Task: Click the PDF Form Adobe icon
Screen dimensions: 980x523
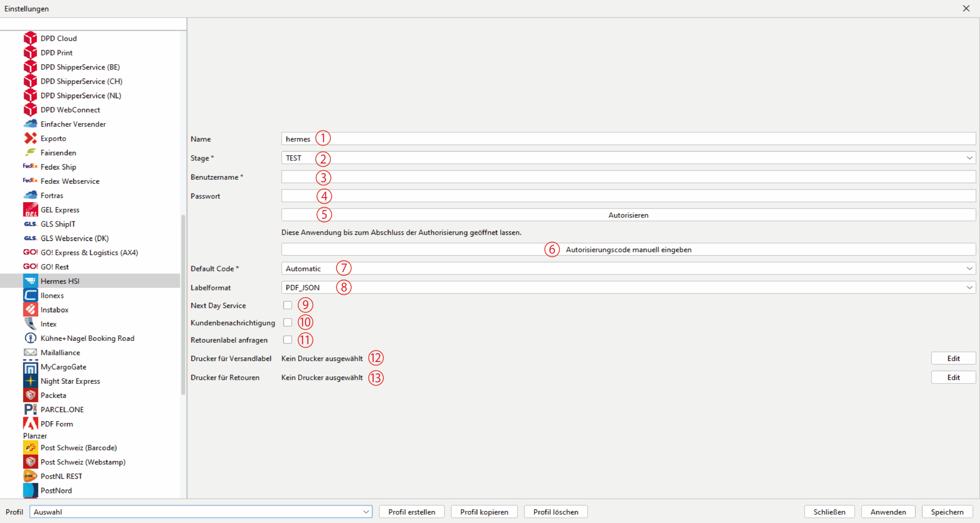Action: [30, 424]
